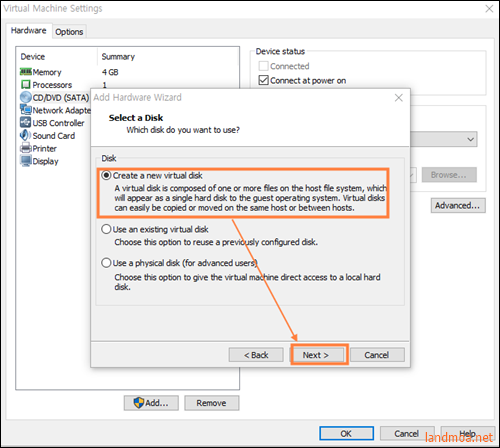This screenshot has width=500, height=448.
Task: Toggle Connect at power on checkbox
Action: coord(263,80)
